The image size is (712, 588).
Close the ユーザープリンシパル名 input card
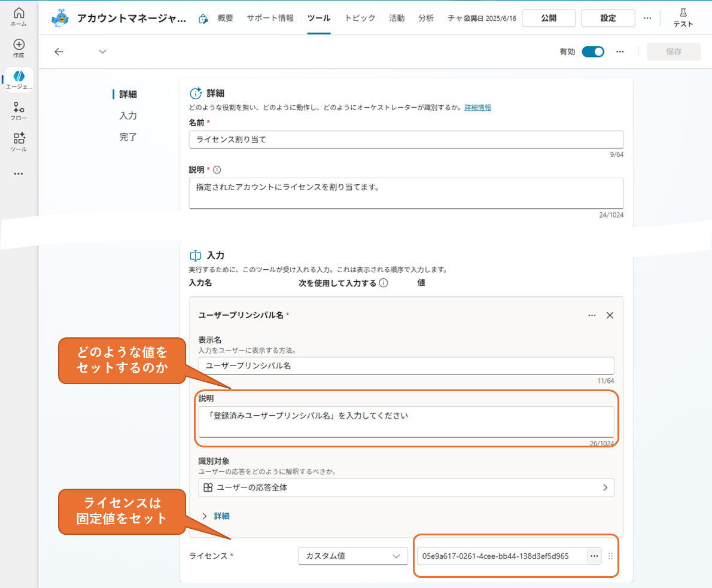(x=610, y=315)
